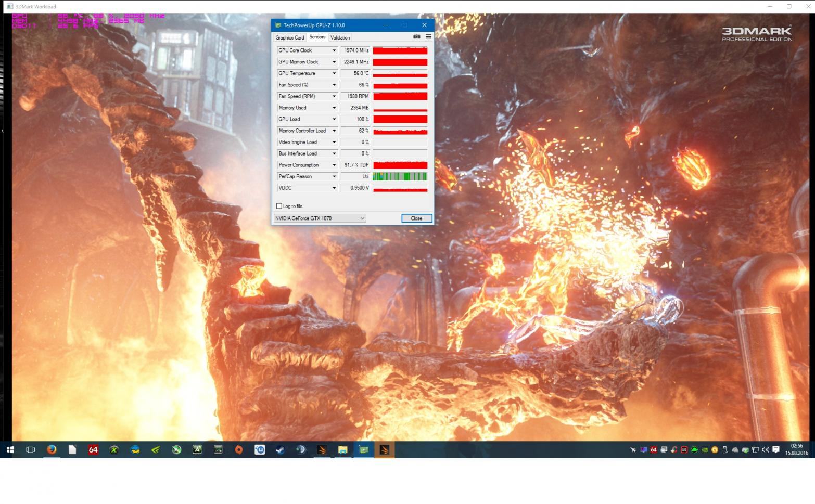815x504 pixels.
Task: Switch to the GPU-Z taskbar button
Action: (x=364, y=450)
